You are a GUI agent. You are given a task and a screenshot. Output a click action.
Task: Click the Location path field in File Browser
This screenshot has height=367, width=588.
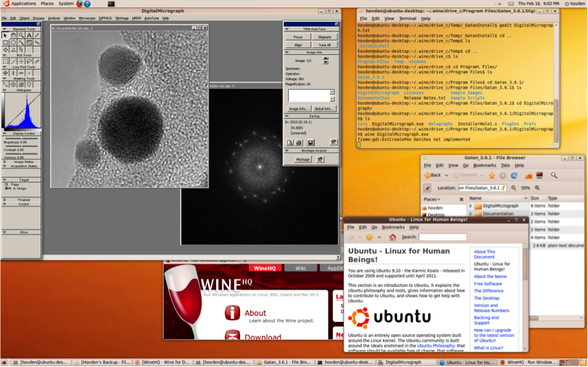tap(482, 188)
